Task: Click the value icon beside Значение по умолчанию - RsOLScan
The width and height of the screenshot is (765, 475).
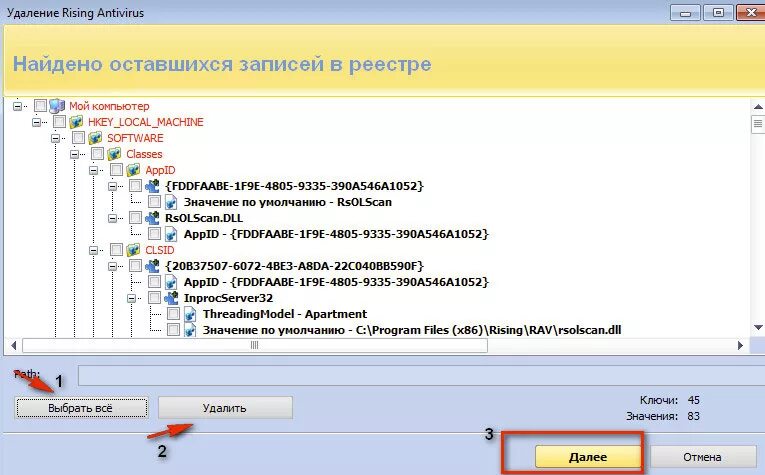Action: click(x=171, y=202)
